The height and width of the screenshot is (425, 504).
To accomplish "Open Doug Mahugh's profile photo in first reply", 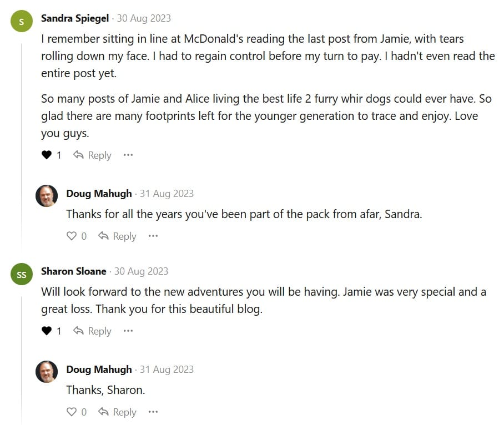I will (47, 196).
